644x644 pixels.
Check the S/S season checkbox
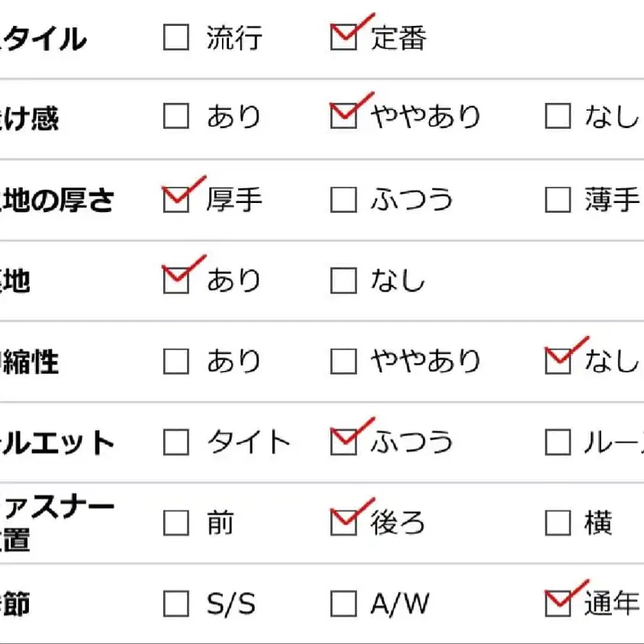pos(176,604)
